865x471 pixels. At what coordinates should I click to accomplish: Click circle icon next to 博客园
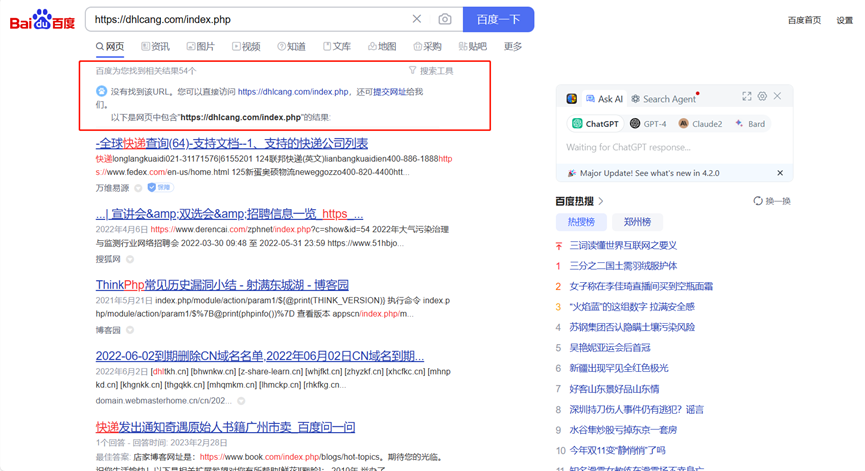point(130,330)
